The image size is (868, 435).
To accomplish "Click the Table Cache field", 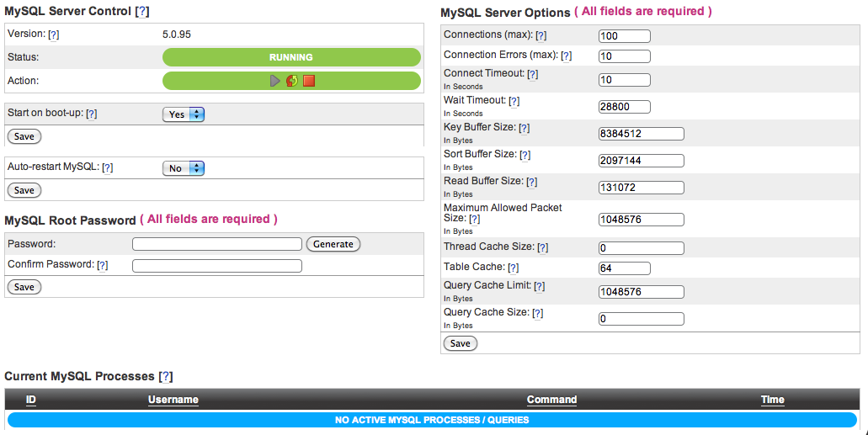I will point(625,268).
